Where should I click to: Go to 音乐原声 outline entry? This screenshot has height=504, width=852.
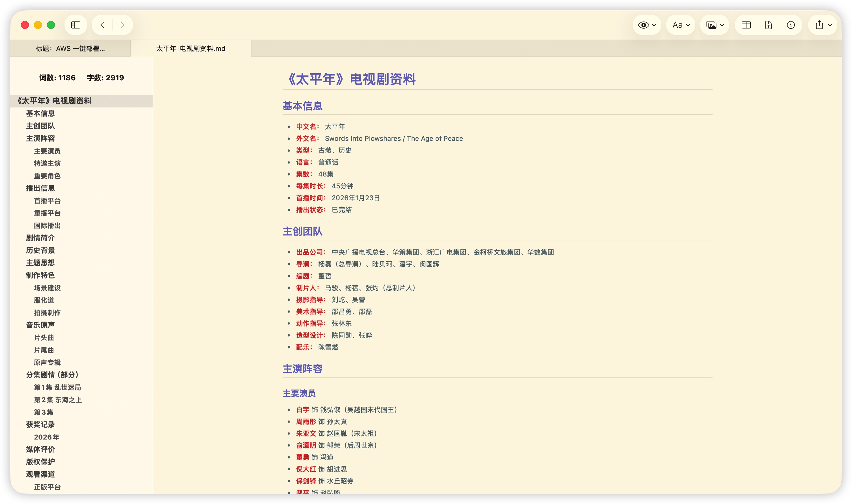tap(40, 325)
